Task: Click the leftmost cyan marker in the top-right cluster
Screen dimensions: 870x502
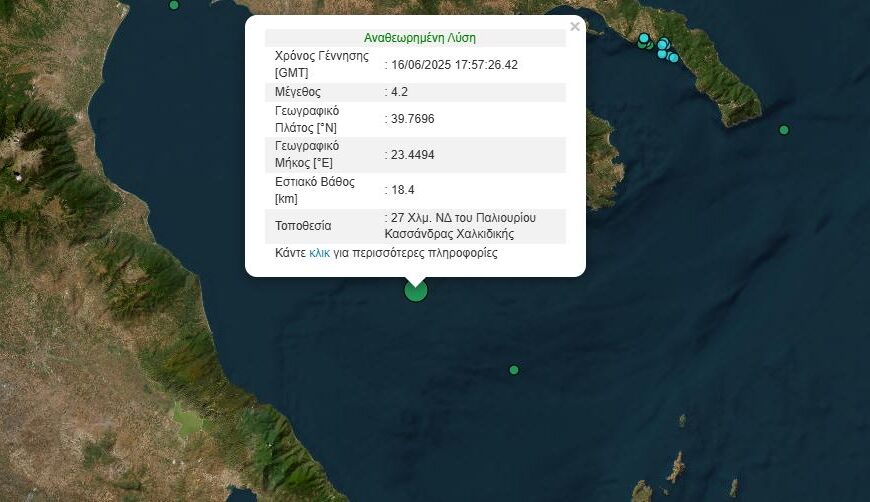Action: [x=644, y=39]
